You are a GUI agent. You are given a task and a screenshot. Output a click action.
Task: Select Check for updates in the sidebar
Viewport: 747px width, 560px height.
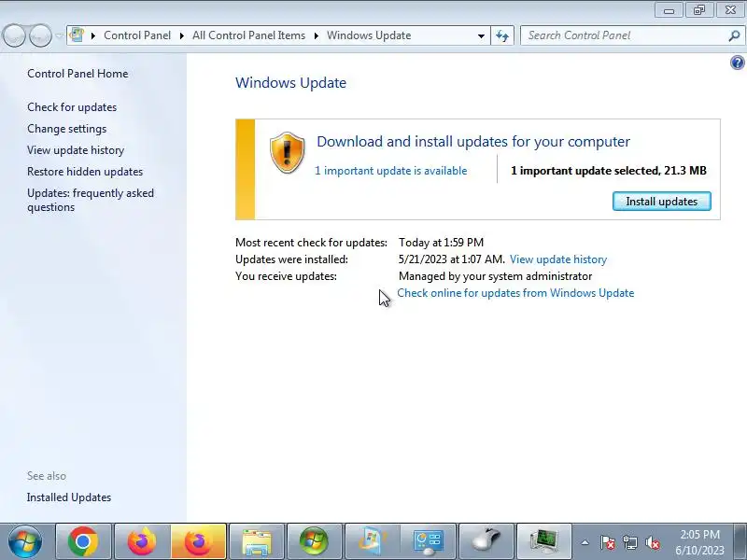(x=72, y=107)
